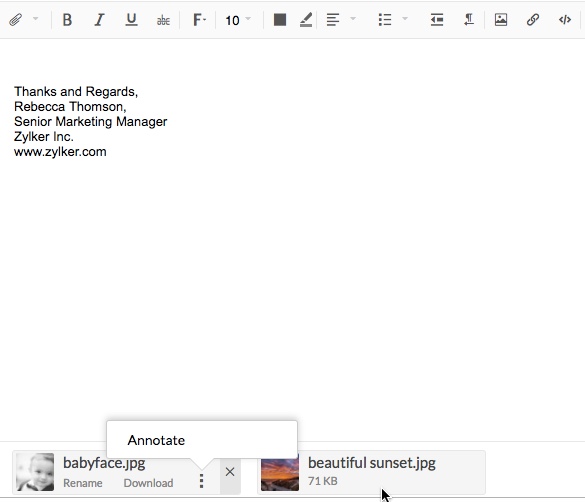Choose the text highlight color tool
This screenshot has height=502, width=585.
tap(306, 20)
